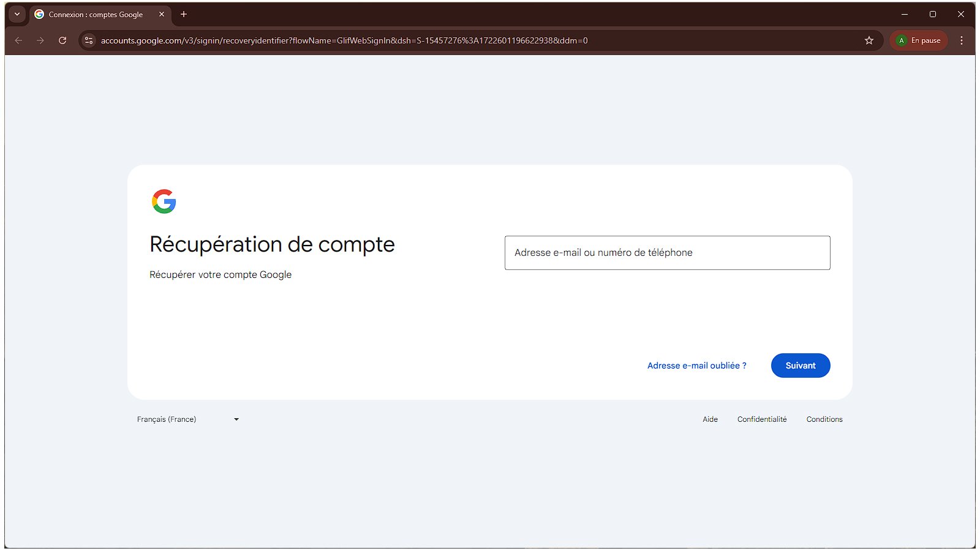Click the browser back arrow

(x=18, y=40)
